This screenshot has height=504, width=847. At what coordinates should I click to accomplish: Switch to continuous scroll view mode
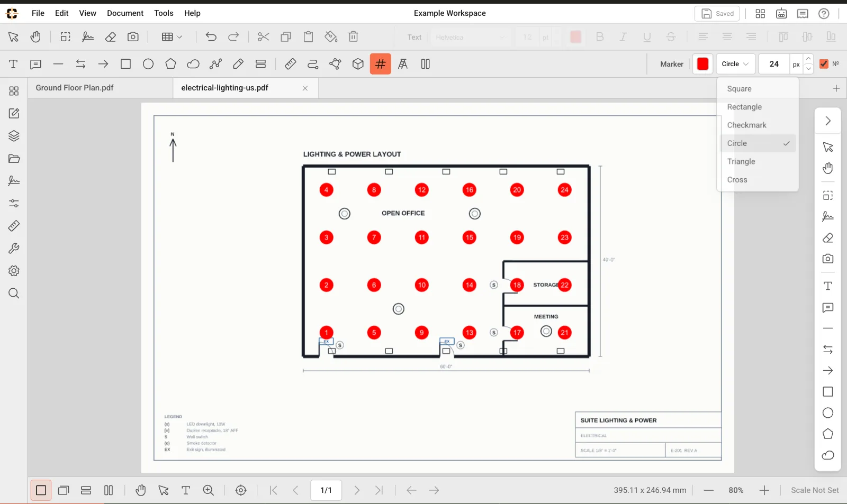(86, 490)
